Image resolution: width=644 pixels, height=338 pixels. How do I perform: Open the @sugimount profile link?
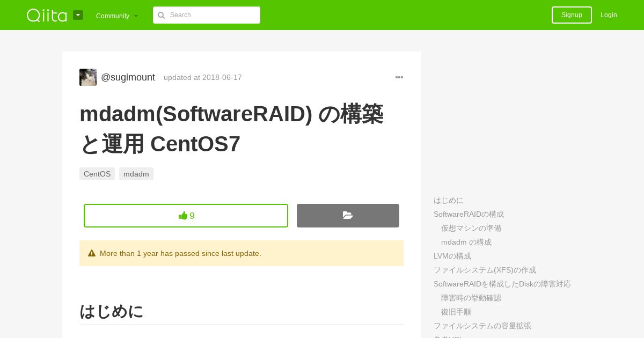(128, 77)
